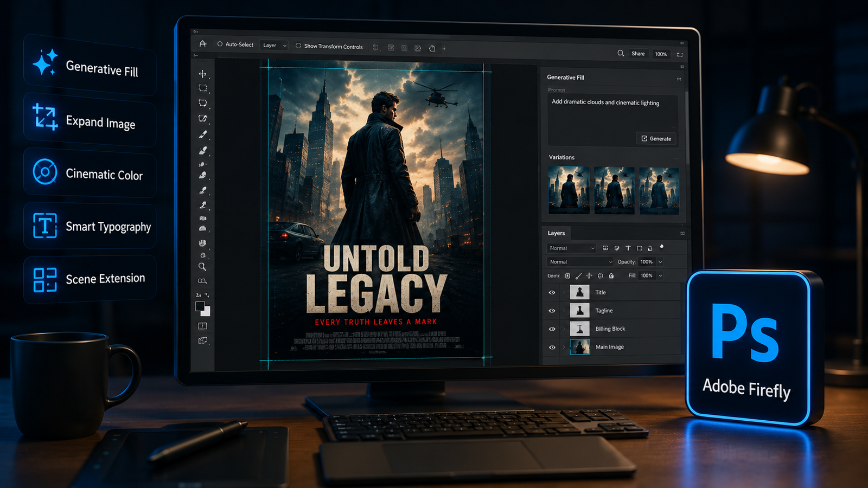Viewport: 868px width, 488px height.
Task: Collapse the Generative Fill panel using its corner icon
Action: coord(679,79)
